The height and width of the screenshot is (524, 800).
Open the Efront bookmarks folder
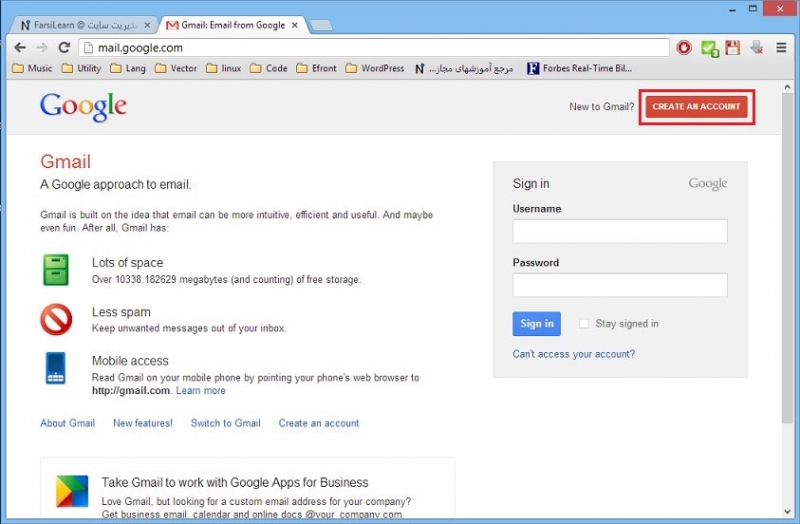(316, 68)
